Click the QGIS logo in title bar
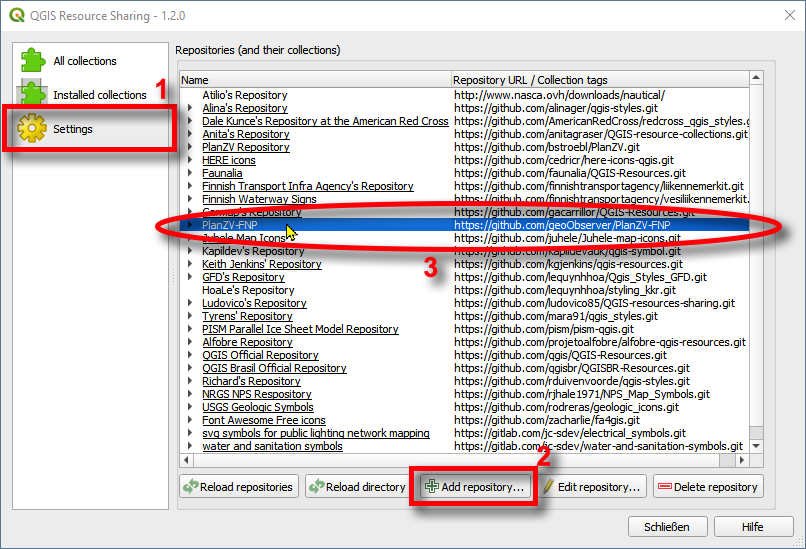The width and height of the screenshot is (806, 549). [x=17, y=15]
